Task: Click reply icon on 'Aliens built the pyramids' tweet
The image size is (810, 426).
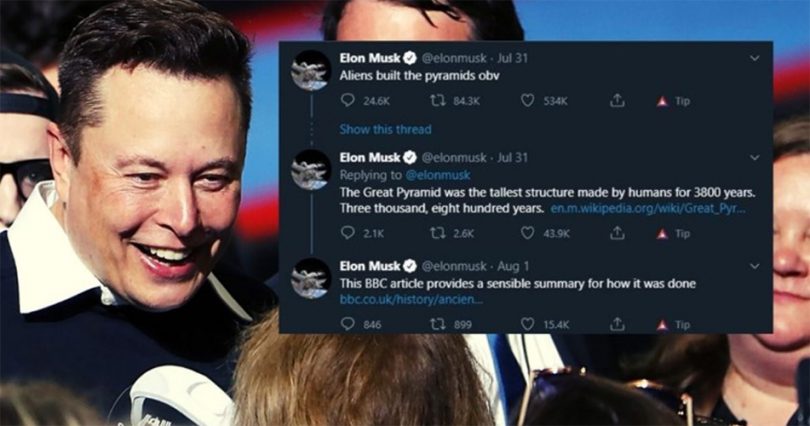Action: coord(348,101)
